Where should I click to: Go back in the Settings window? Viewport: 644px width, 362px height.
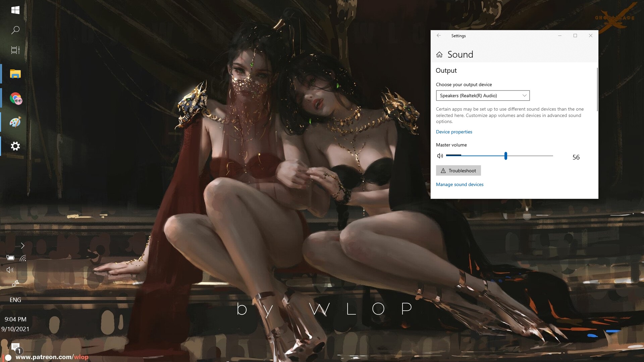tap(439, 36)
